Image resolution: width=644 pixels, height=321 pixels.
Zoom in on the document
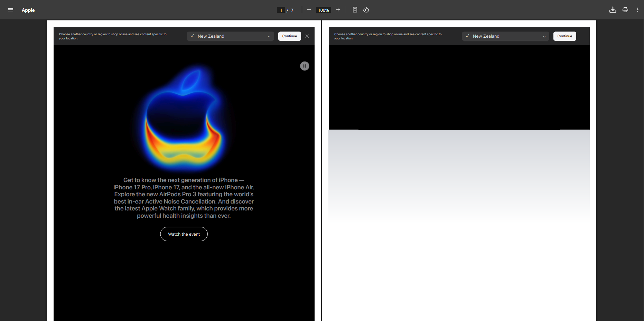pyautogui.click(x=338, y=10)
